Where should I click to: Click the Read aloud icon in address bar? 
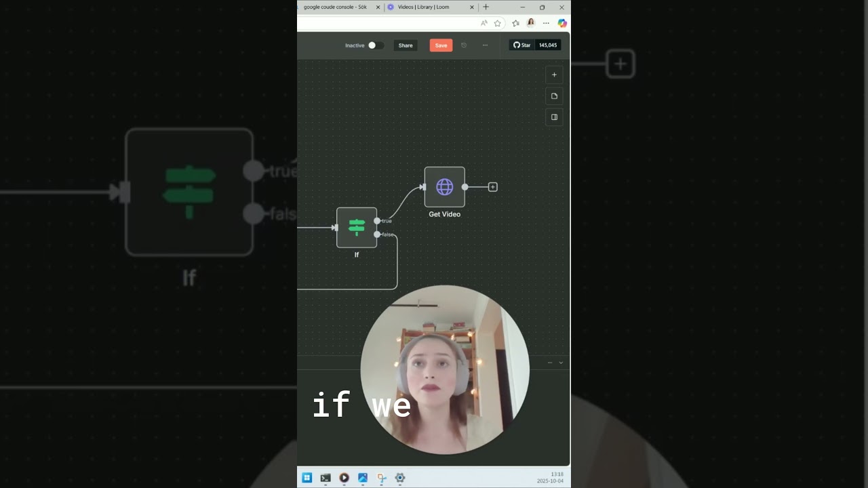click(x=484, y=23)
